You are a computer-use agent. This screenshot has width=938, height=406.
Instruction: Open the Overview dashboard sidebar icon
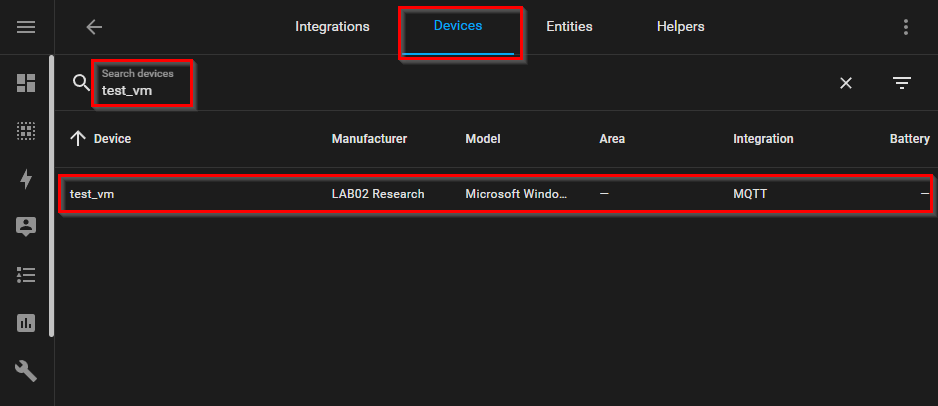(26, 83)
